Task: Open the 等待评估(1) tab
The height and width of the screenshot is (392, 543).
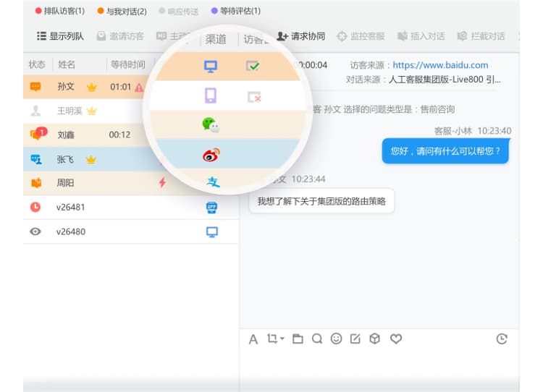Action: click(x=236, y=11)
